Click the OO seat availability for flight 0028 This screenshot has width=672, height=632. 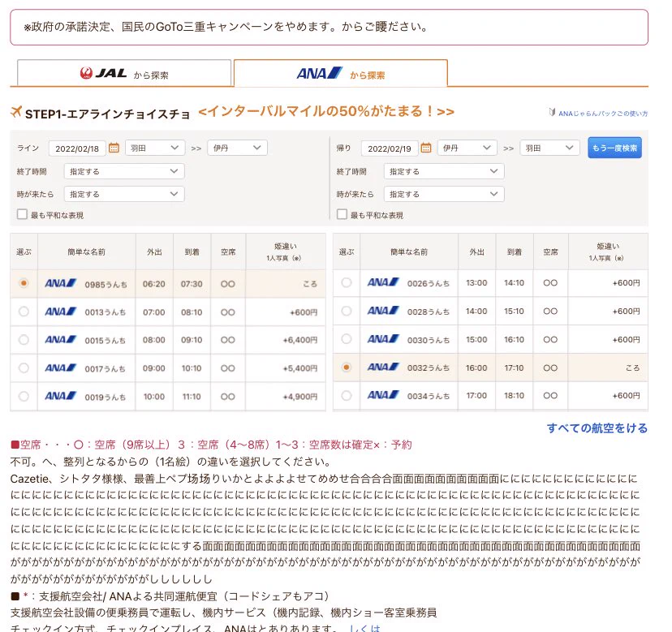click(x=550, y=311)
